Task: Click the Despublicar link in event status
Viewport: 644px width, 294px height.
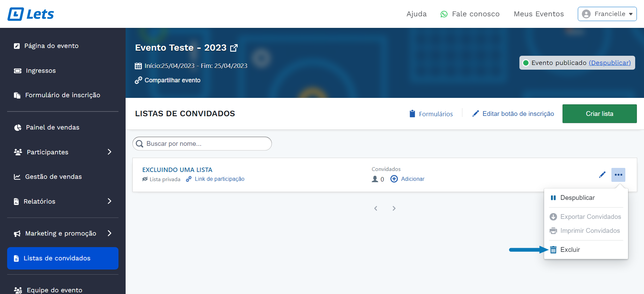Action: [609, 63]
